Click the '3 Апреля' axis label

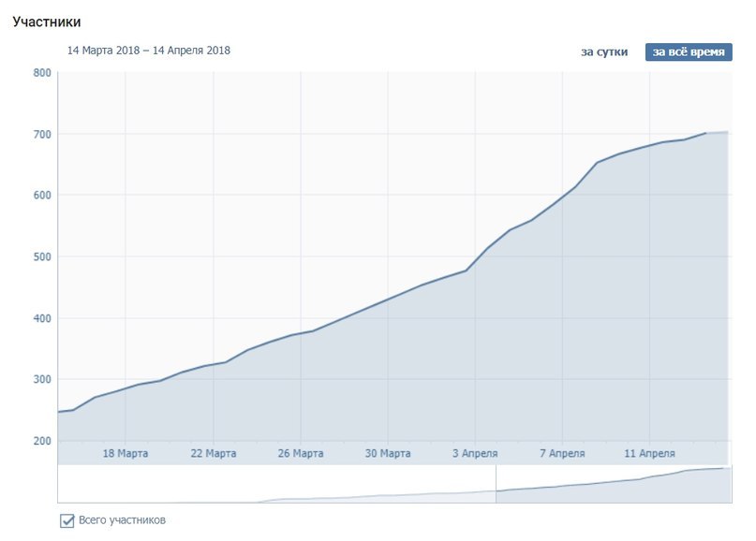pyautogui.click(x=475, y=453)
